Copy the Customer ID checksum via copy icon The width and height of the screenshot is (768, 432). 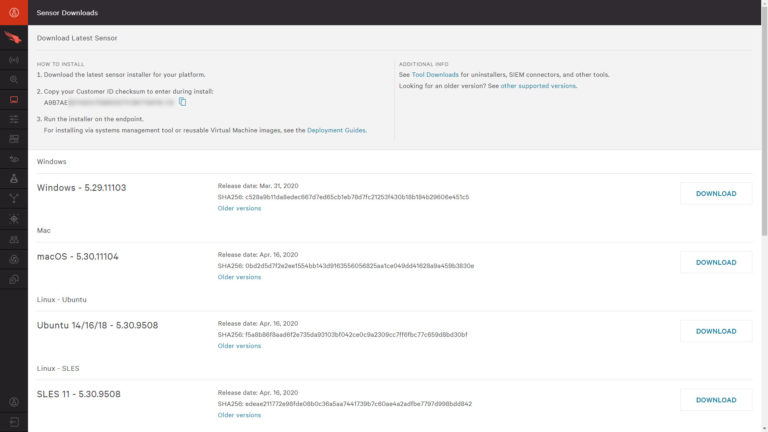(x=183, y=102)
